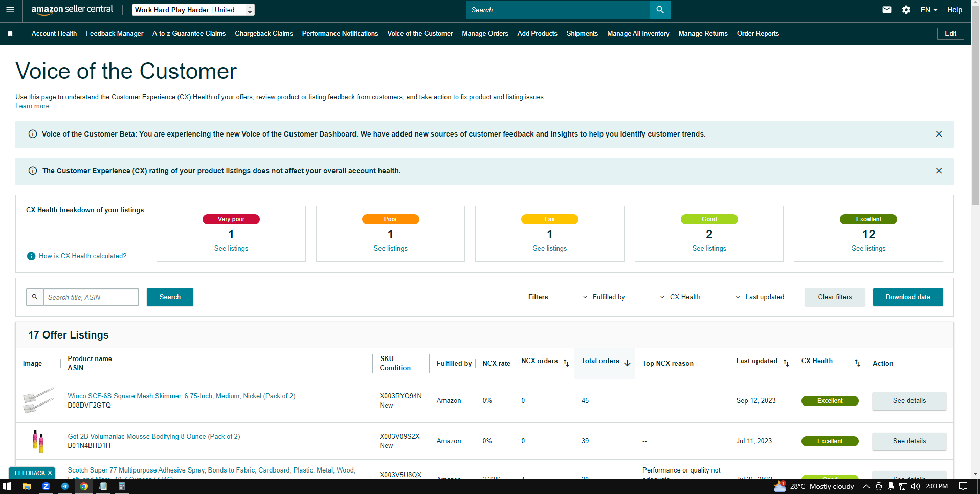Click the teal Search button for listings
This screenshot has width=980, height=494.
tap(170, 297)
